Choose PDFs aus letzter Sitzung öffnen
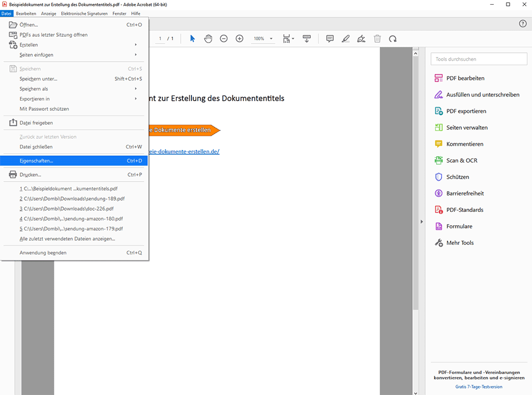 tap(74, 35)
